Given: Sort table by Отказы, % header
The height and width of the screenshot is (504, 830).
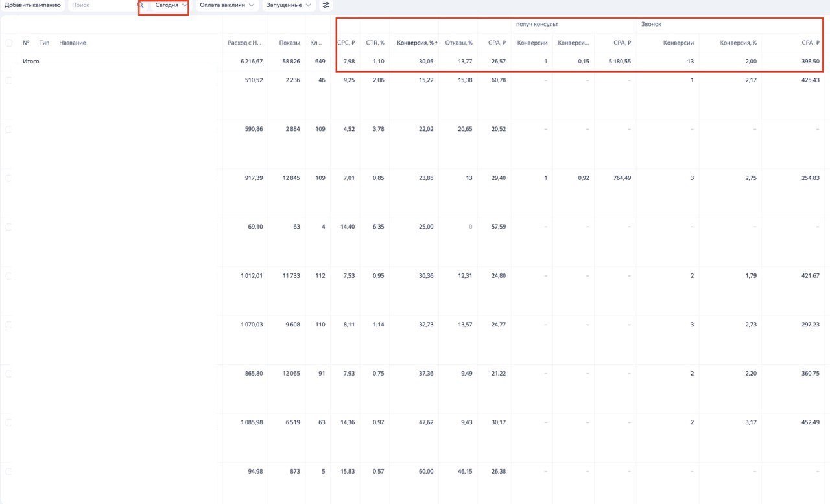Looking at the screenshot, I should click(x=458, y=43).
